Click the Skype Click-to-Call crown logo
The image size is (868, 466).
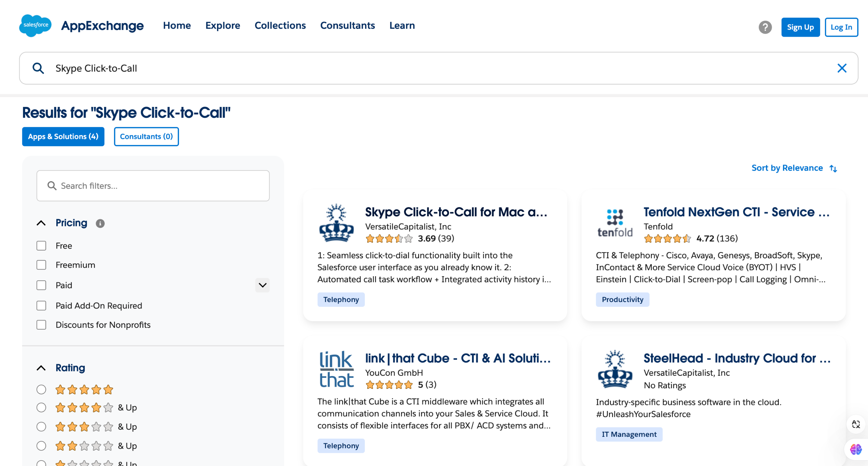[336, 223]
